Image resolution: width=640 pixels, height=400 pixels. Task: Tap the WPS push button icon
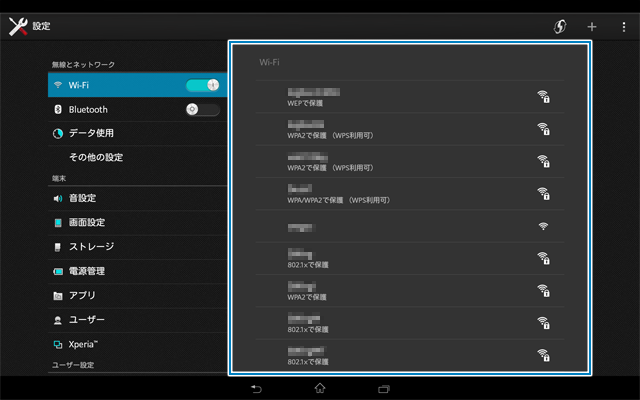click(x=560, y=26)
